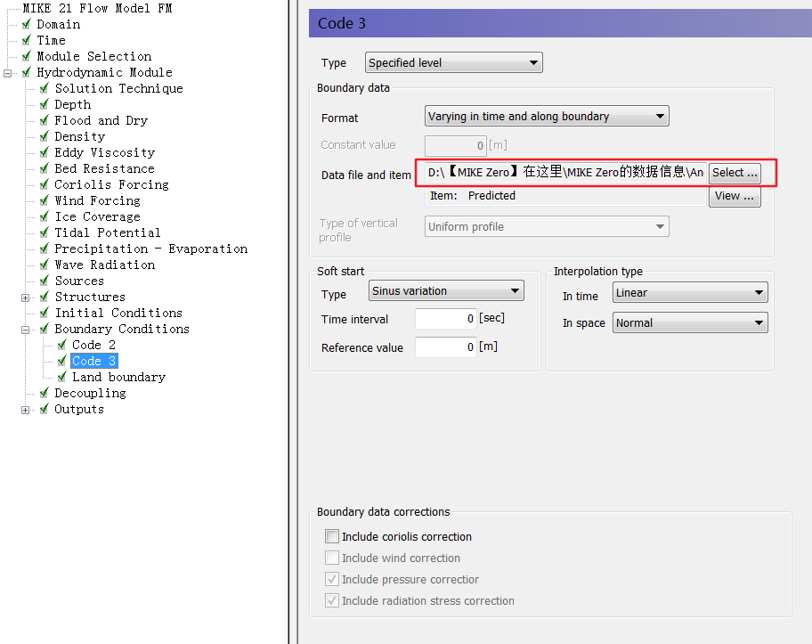Click Select... to choose data file
The width and height of the screenshot is (812, 644).
(x=735, y=173)
